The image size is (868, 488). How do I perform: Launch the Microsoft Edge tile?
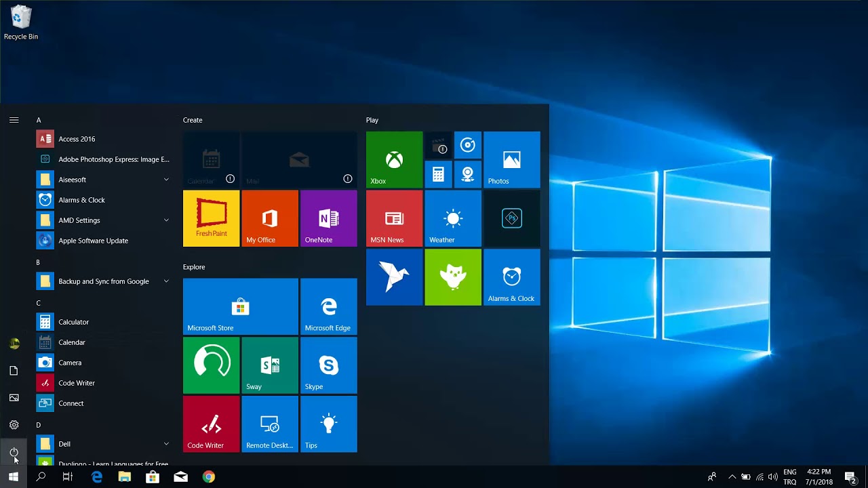point(329,306)
